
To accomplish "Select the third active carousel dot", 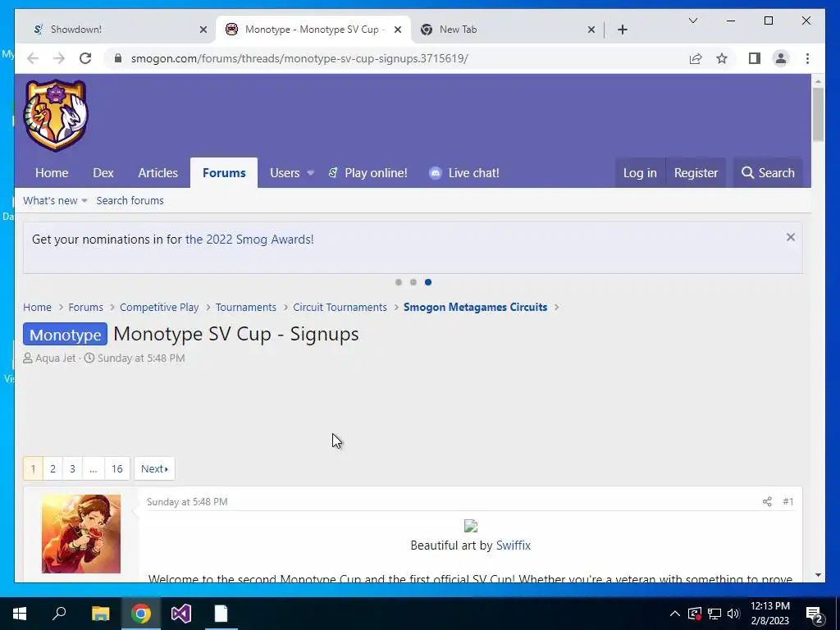I will click(x=428, y=282).
